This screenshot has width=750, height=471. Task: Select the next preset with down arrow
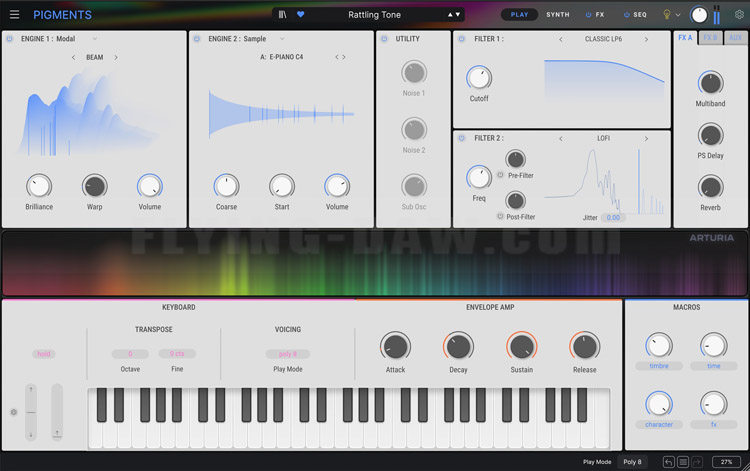point(458,15)
